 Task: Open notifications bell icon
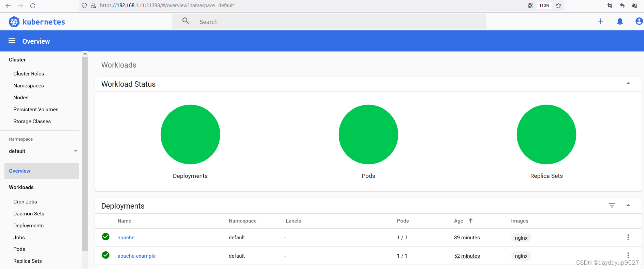620,22
